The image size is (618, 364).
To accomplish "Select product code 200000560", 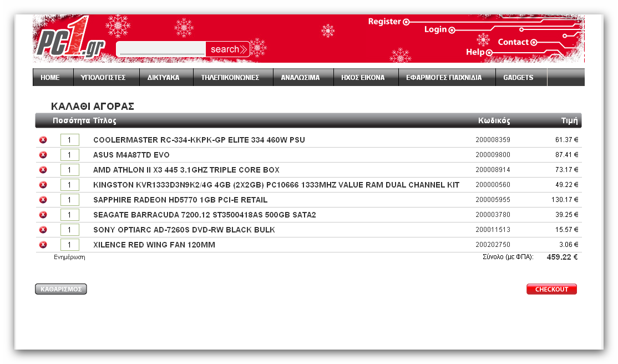I will [x=493, y=185].
